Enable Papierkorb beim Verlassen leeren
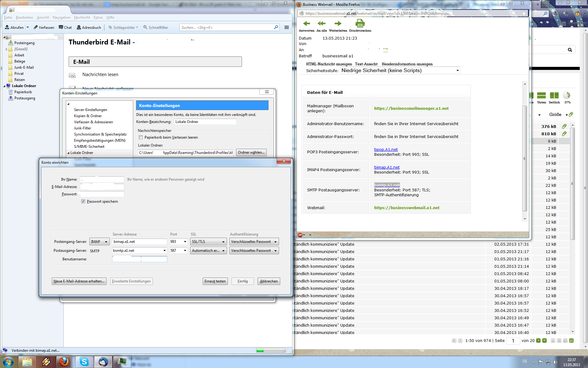Viewport: 588px width, 368px height. [x=141, y=137]
